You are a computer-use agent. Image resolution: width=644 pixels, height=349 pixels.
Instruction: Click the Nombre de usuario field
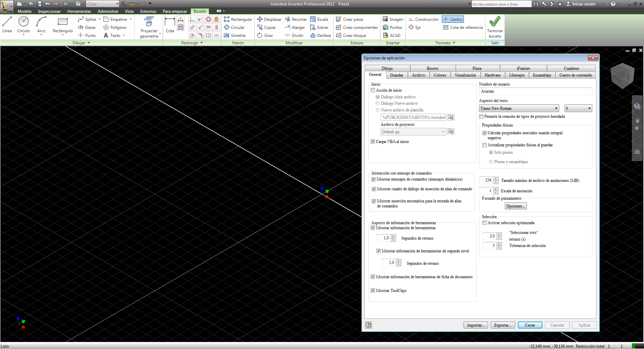coord(536,91)
